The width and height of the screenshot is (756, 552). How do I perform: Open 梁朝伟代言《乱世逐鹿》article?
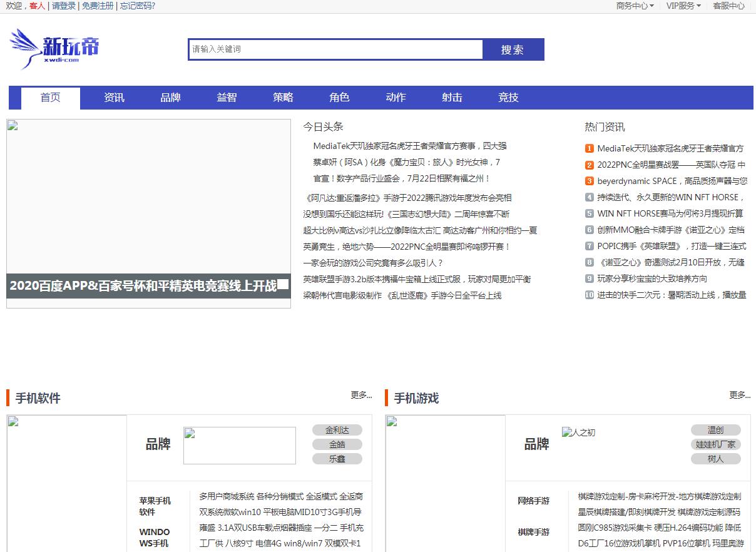402,295
